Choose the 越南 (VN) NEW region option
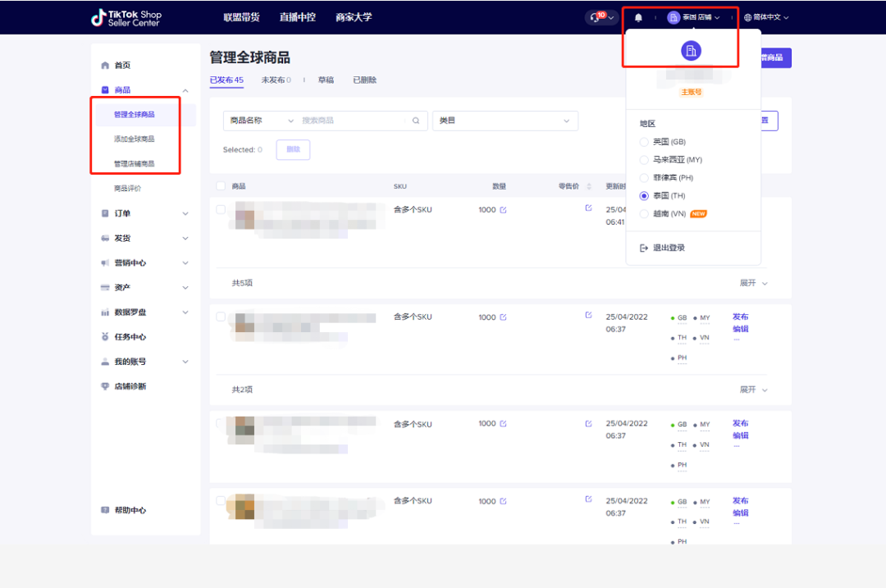Viewport: 886px width, 588px height. pos(644,213)
